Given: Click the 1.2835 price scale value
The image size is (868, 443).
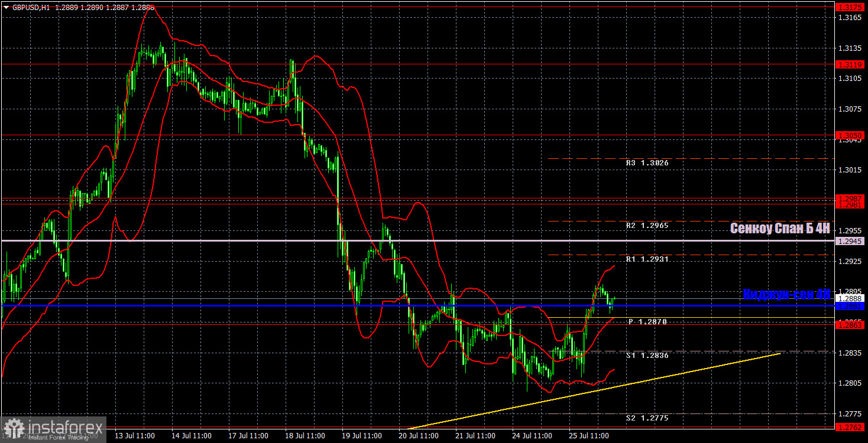Looking at the screenshot, I should (x=850, y=353).
